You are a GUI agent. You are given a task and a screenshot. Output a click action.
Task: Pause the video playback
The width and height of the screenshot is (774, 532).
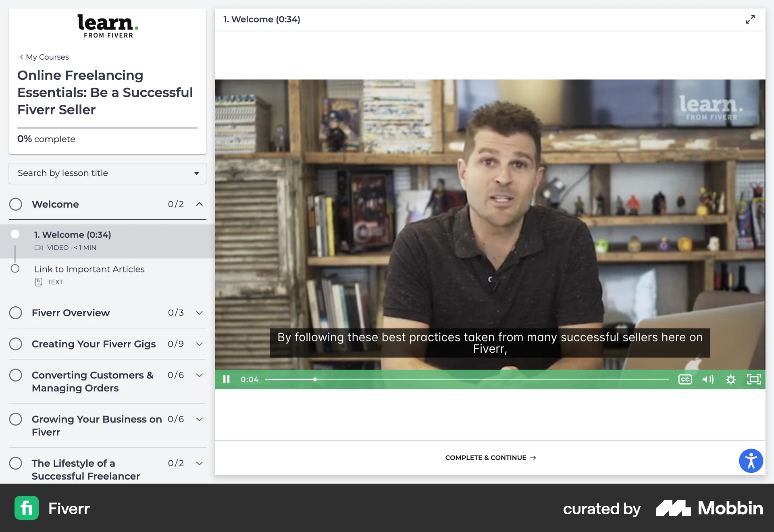(x=227, y=379)
